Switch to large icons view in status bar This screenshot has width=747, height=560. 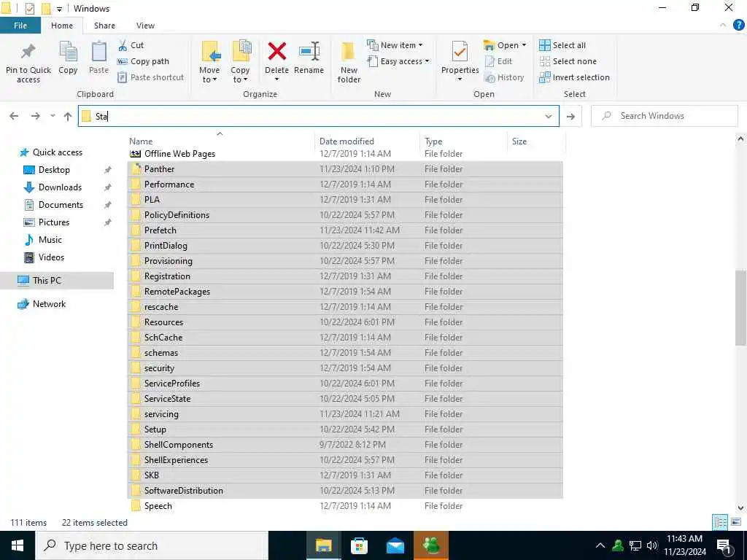click(735, 522)
